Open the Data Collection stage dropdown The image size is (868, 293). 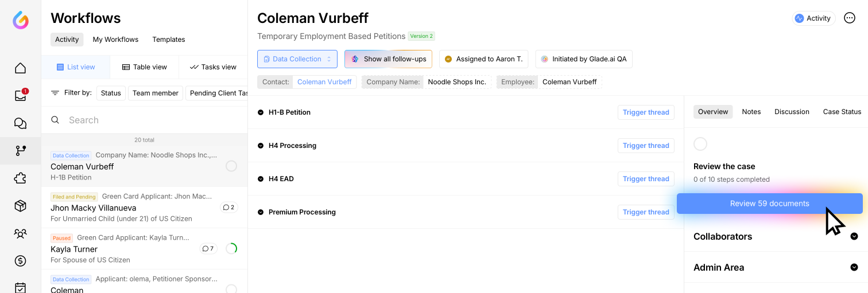click(x=297, y=59)
